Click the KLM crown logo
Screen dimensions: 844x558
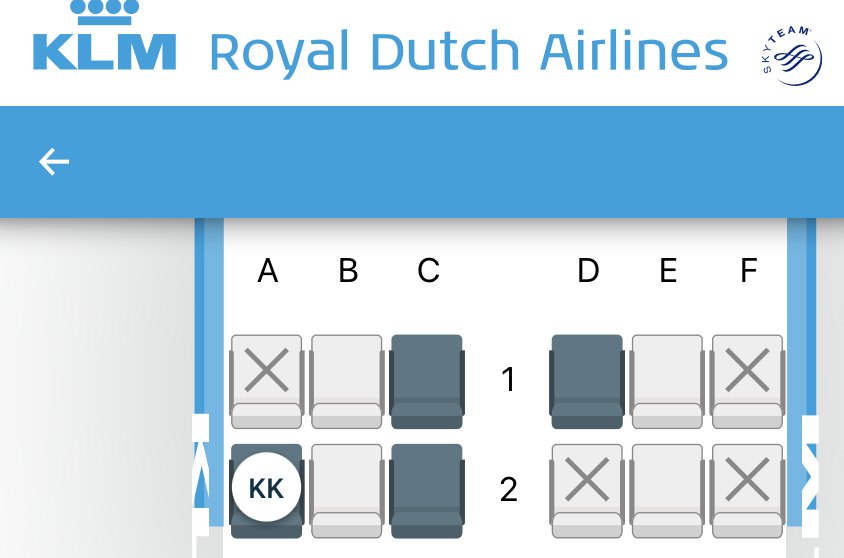(x=104, y=36)
